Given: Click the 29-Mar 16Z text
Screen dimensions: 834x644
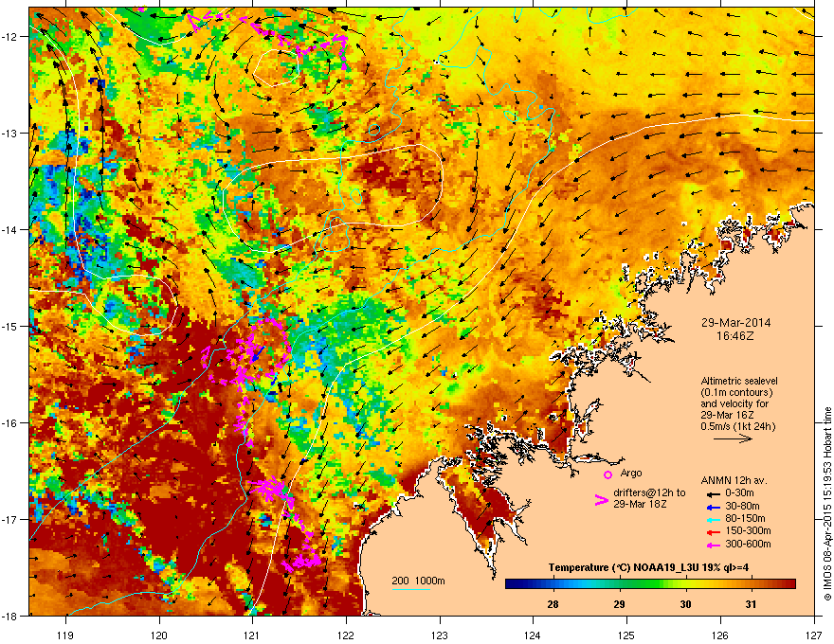Looking at the screenshot, I should pos(727,415).
